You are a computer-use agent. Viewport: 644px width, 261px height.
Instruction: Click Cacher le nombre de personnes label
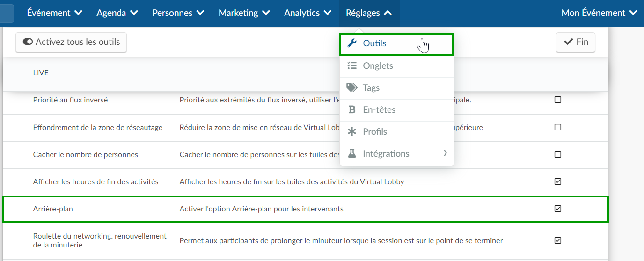[x=86, y=155]
